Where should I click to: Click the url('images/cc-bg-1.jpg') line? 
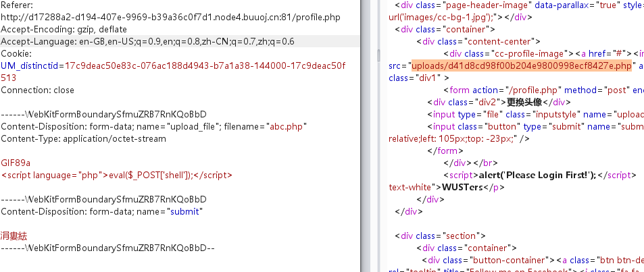460,18
